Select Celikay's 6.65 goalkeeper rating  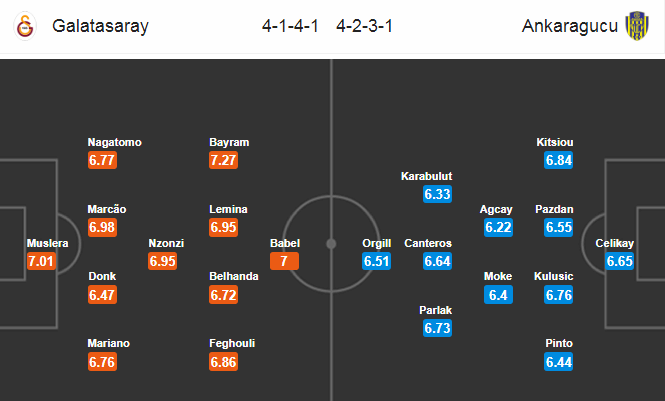[x=620, y=261]
